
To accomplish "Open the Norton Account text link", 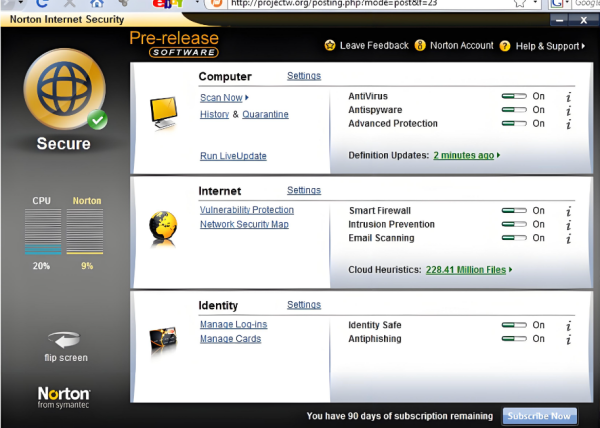I will tap(462, 46).
